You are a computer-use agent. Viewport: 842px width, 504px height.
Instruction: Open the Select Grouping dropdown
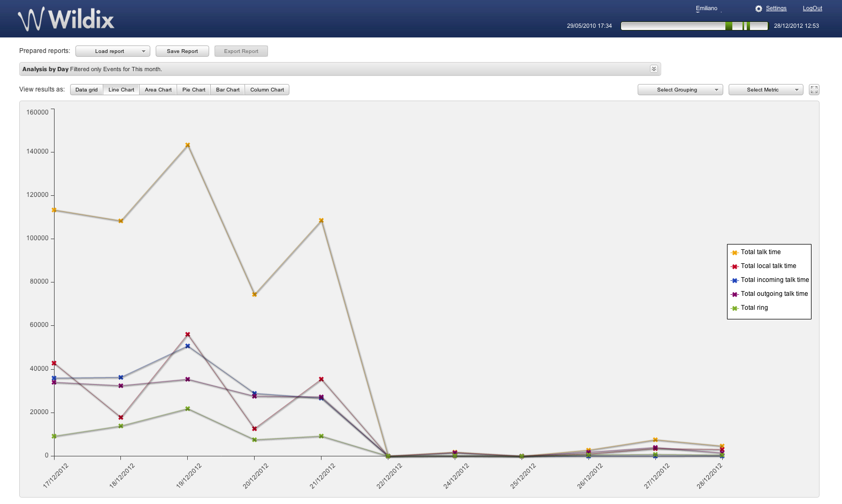680,90
